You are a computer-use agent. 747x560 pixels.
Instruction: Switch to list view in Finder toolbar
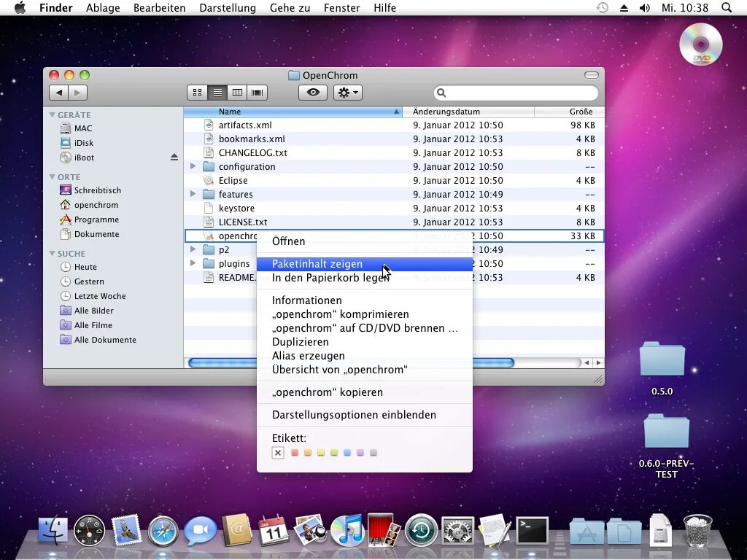217,93
